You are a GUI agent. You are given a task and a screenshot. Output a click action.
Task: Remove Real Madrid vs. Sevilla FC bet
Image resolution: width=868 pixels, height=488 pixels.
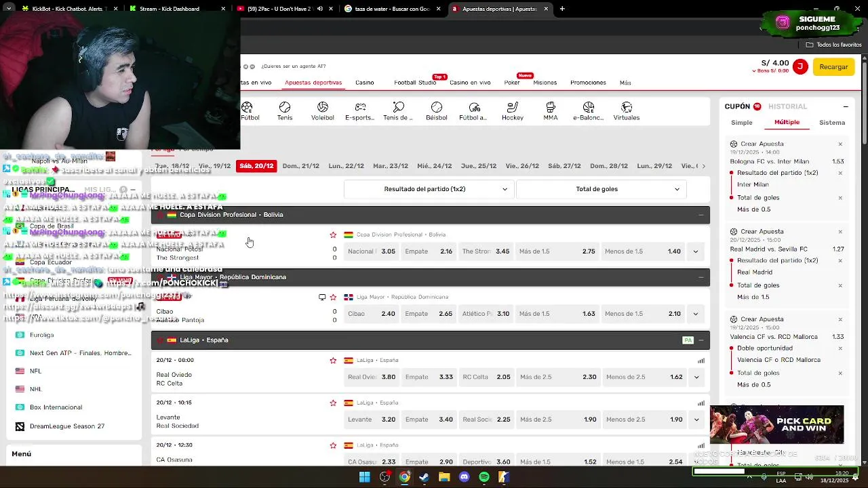coord(840,232)
